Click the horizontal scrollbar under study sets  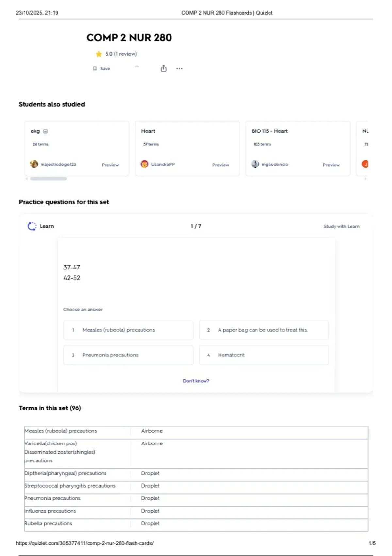tap(48, 179)
